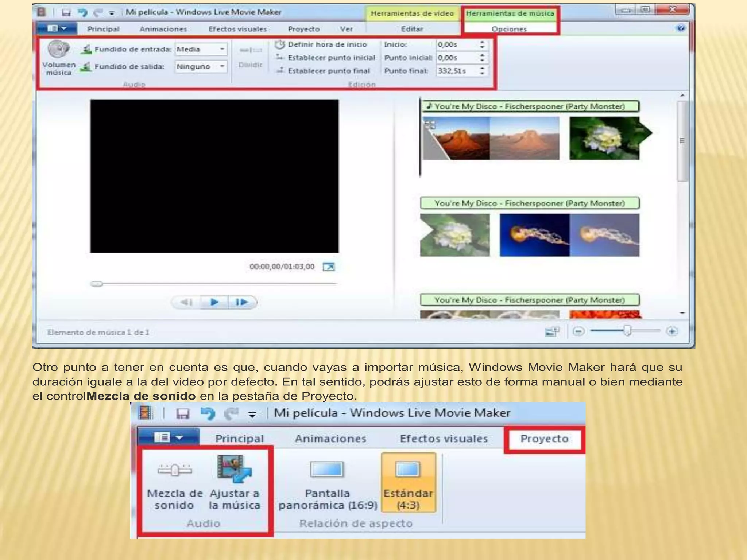This screenshot has height=560, width=747.
Task: Open the Editar tab under Herramientas de video
Action: pos(412,29)
